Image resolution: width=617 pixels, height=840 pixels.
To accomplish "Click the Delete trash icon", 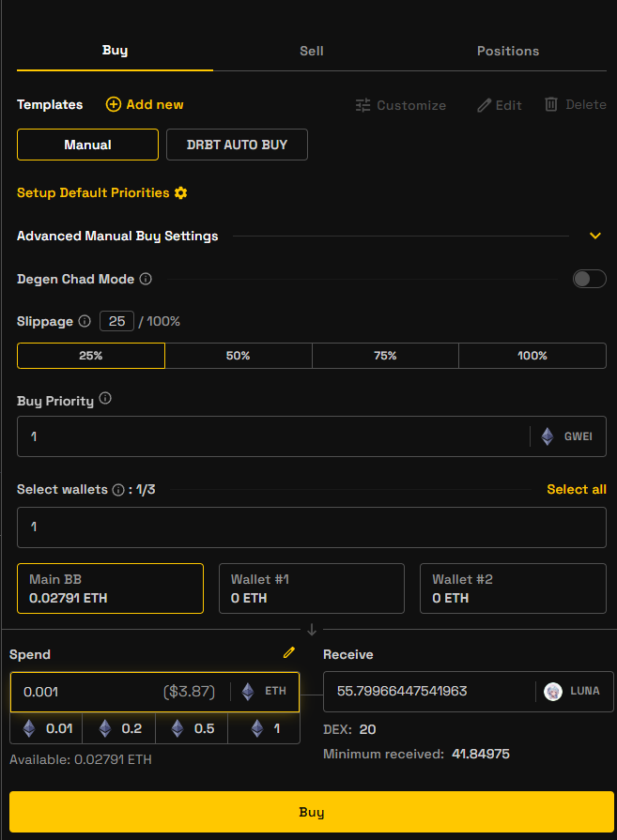I will tap(551, 104).
